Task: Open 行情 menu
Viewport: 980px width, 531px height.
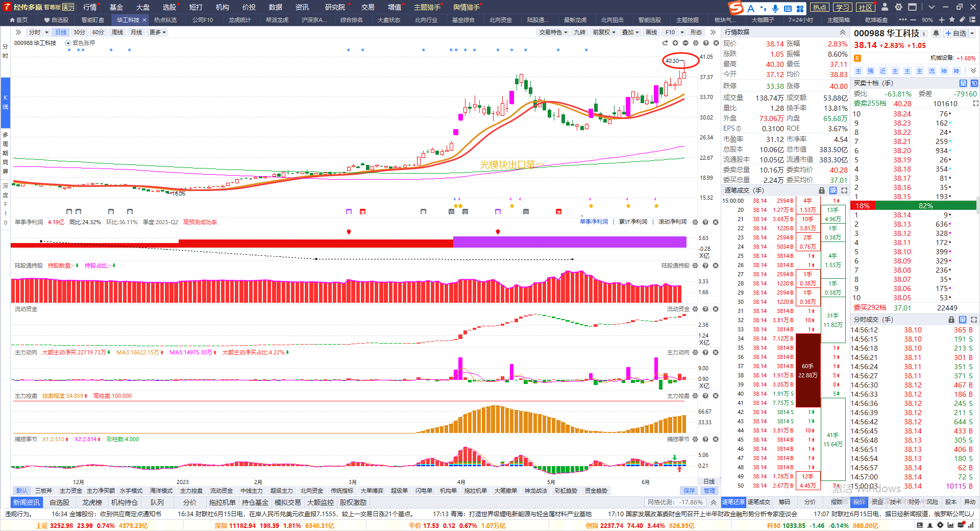Action: click(90, 7)
